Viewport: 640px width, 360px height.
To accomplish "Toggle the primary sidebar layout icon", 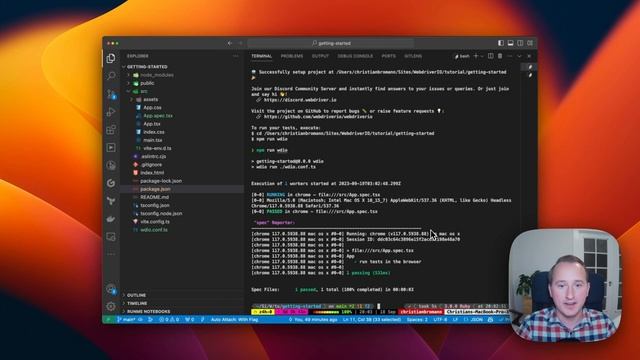I will (x=501, y=43).
